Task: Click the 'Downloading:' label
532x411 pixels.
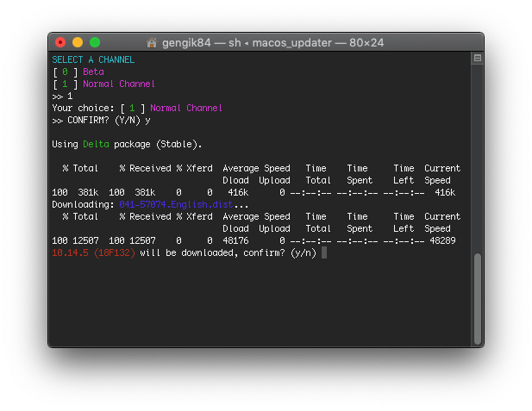Action: (x=83, y=205)
